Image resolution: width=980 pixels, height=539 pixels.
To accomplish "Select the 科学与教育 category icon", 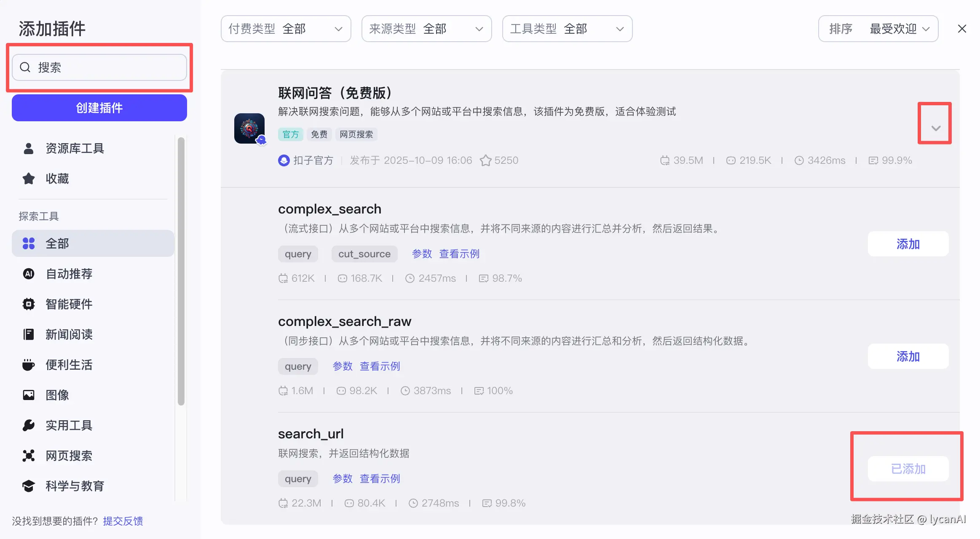I will pyautogui.click(x=28, y=486).
